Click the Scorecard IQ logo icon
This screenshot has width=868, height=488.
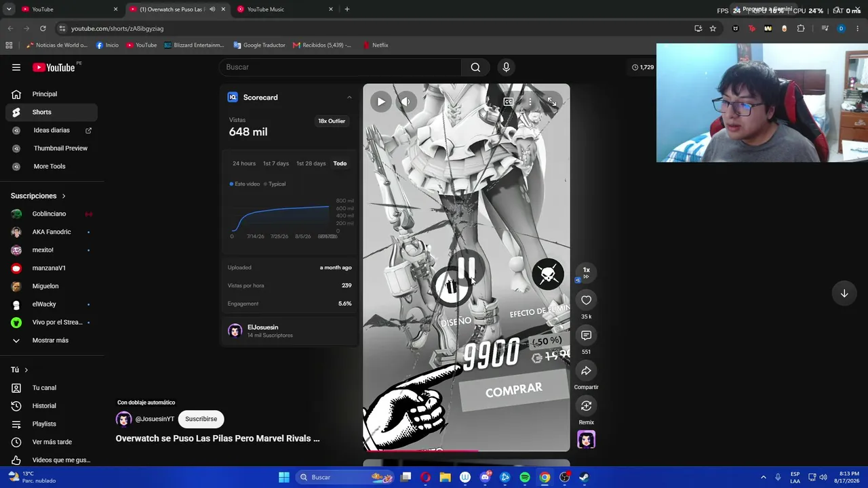[x=233, y=97]
